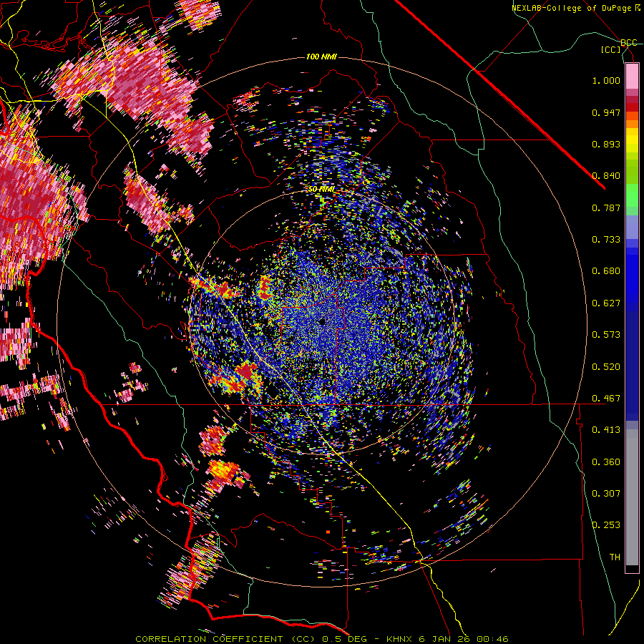Click the black radar site center dot
Screen dimensions: 644x644
coord(322,321)
